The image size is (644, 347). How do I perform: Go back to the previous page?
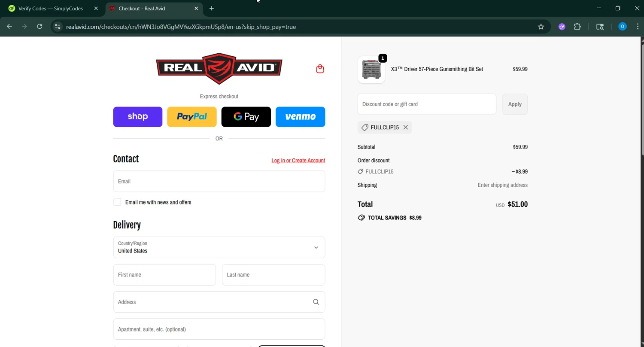9,27
